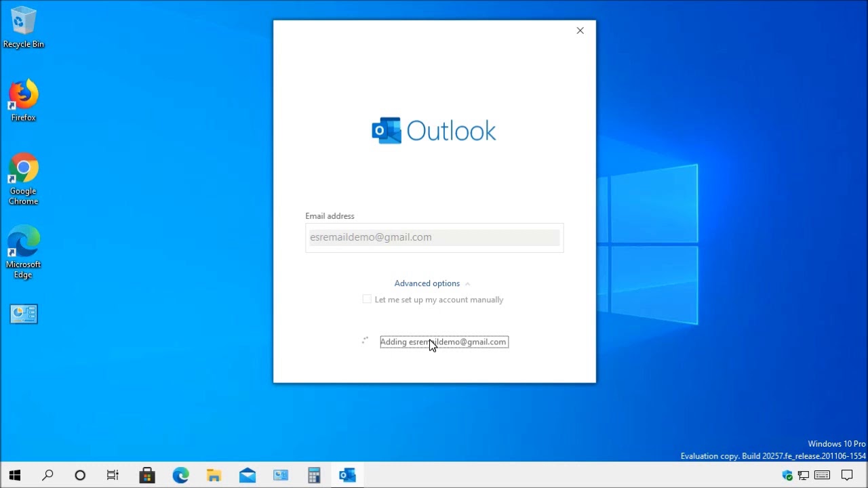Screen dimensions: 868x488
Task: Collapse the Advanced options section
Action: click(432, 283)
